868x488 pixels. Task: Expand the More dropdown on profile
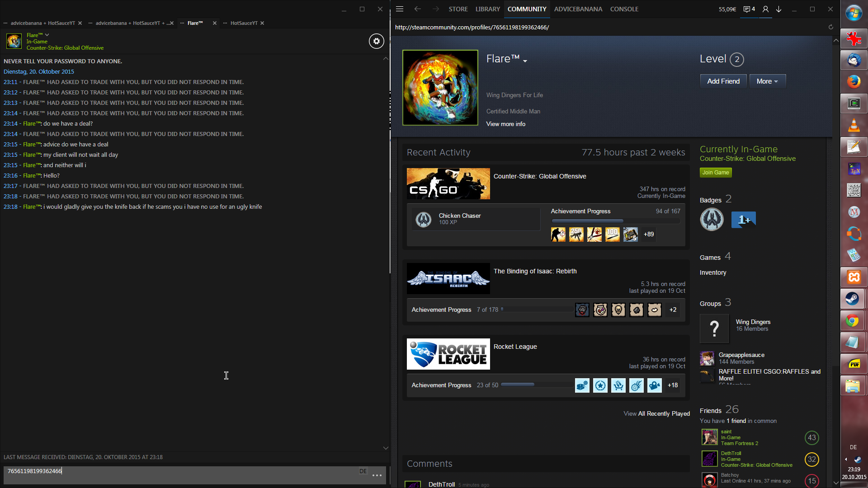tap(767, 81)
